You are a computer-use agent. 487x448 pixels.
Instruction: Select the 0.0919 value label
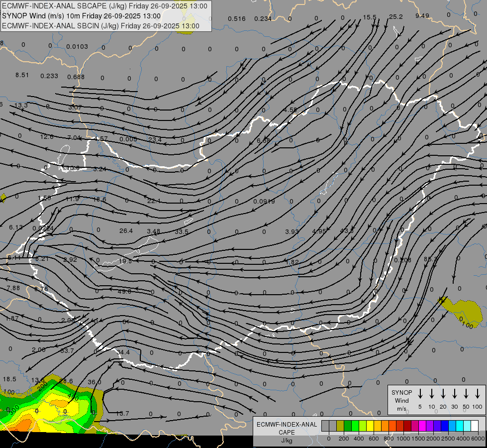[264, 202]
